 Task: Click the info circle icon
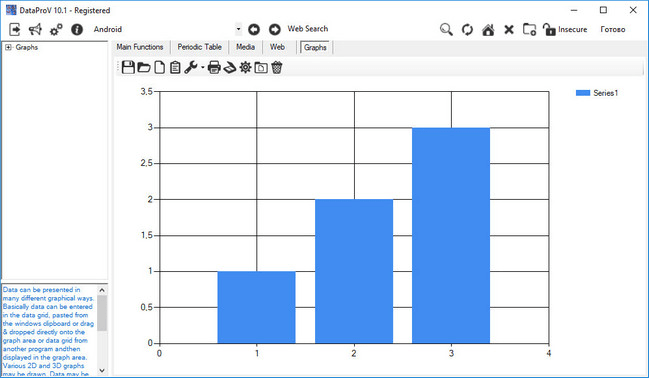coord(77,29)
